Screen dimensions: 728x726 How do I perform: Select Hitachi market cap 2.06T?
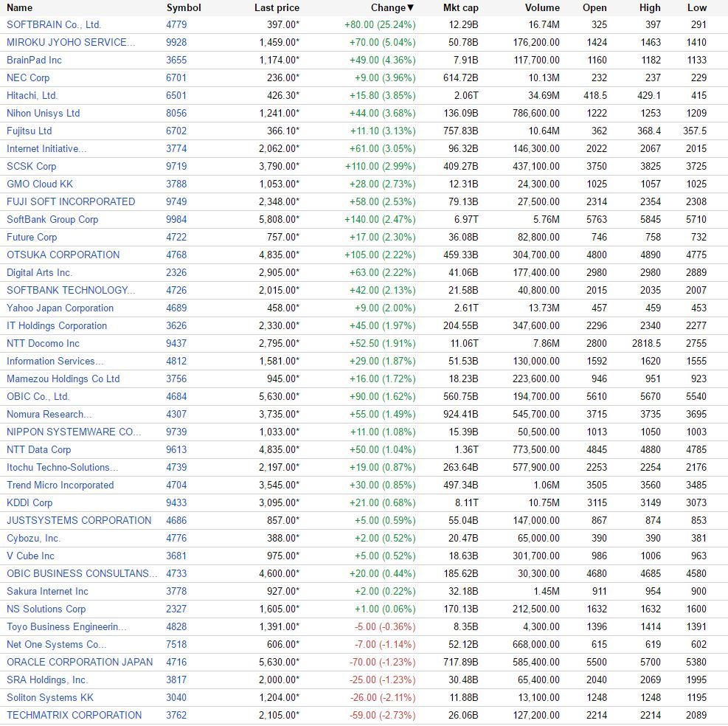[466, 95]
